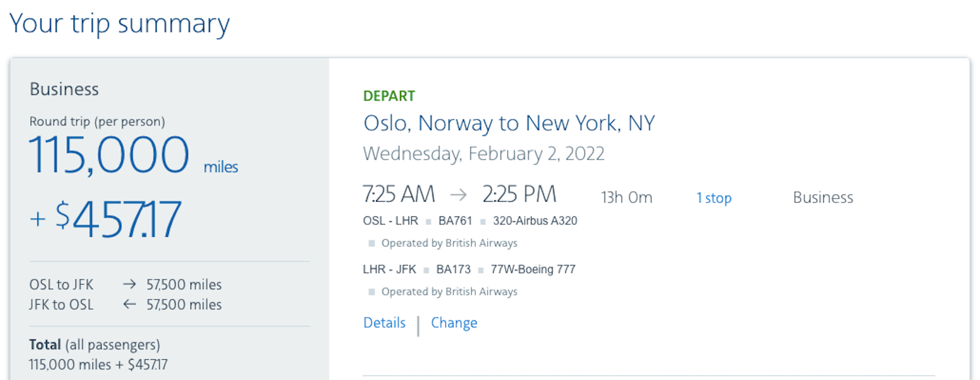Click the 1 stop link
This screenshot has width=980, height=380.
point(714,198)
